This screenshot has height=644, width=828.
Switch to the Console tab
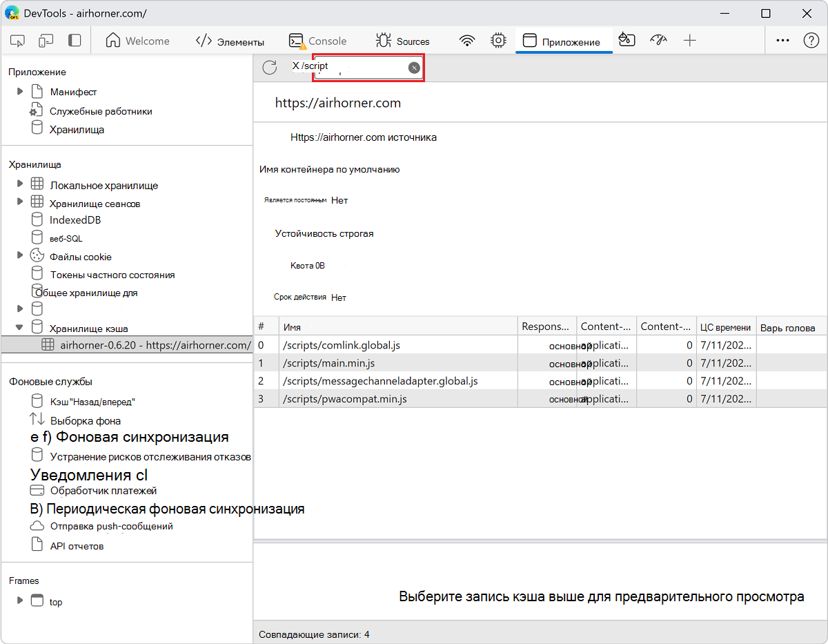pyautogui.click(x=318, y=41)
